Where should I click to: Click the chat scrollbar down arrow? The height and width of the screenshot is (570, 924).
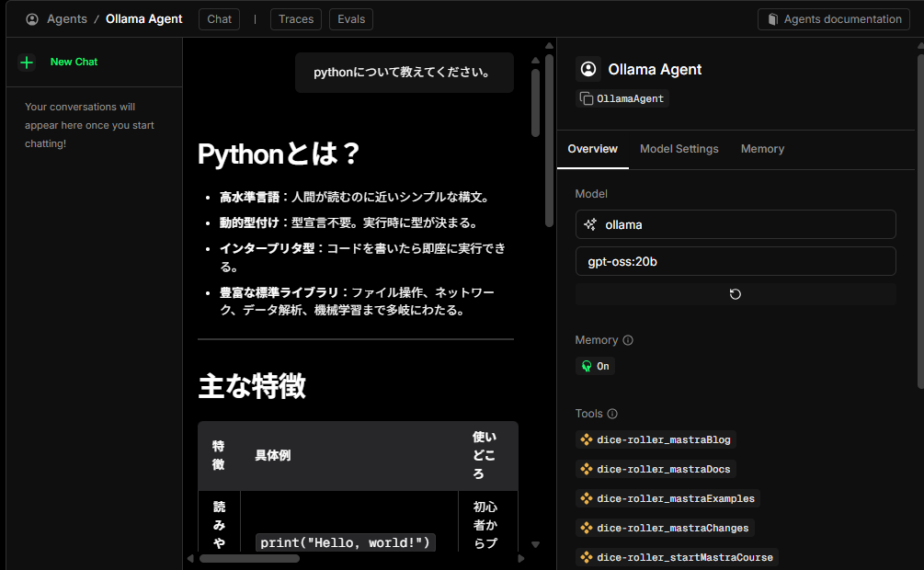point(535,544)
